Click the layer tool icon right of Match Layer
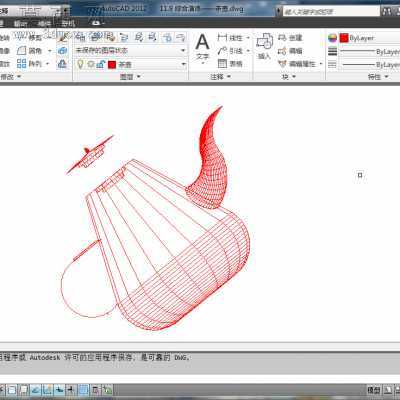Viewport: 400px width, 400px height. [152, 37]
